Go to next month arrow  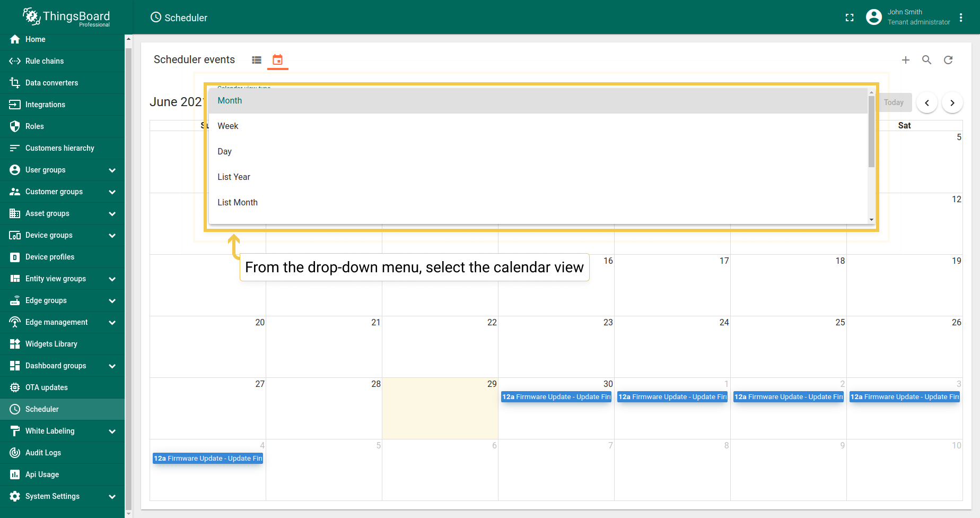click(x=952, y=103)
